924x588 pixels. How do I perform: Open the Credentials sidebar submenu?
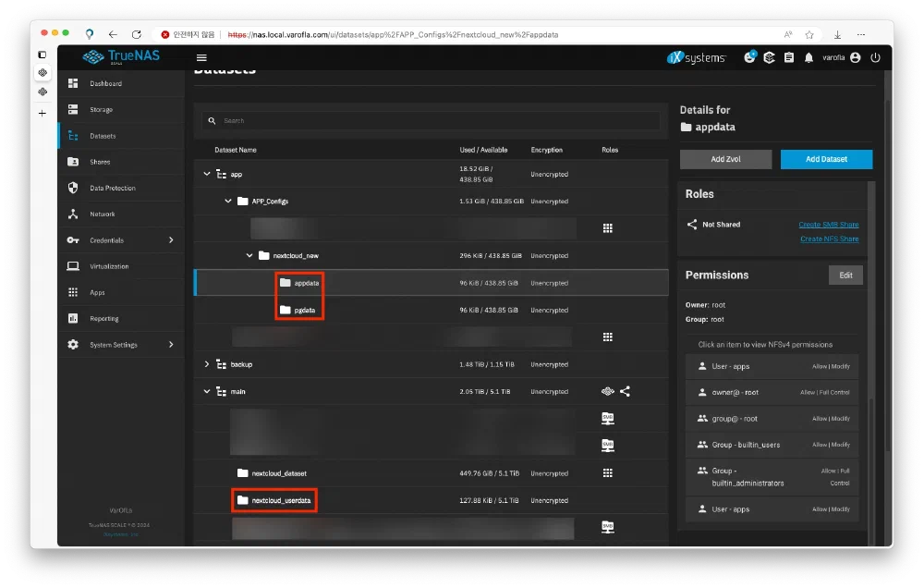[x=109, y=240]
